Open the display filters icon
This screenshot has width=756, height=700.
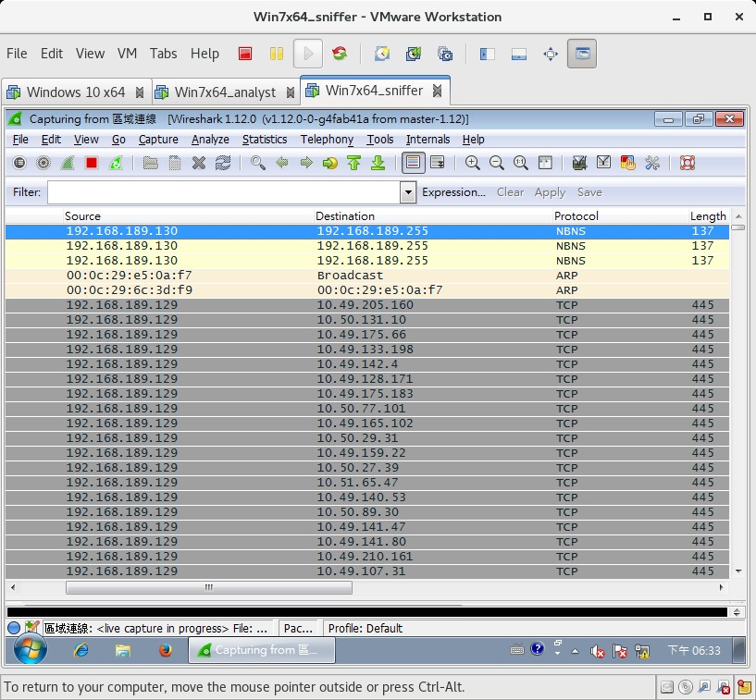click(603, 163)
